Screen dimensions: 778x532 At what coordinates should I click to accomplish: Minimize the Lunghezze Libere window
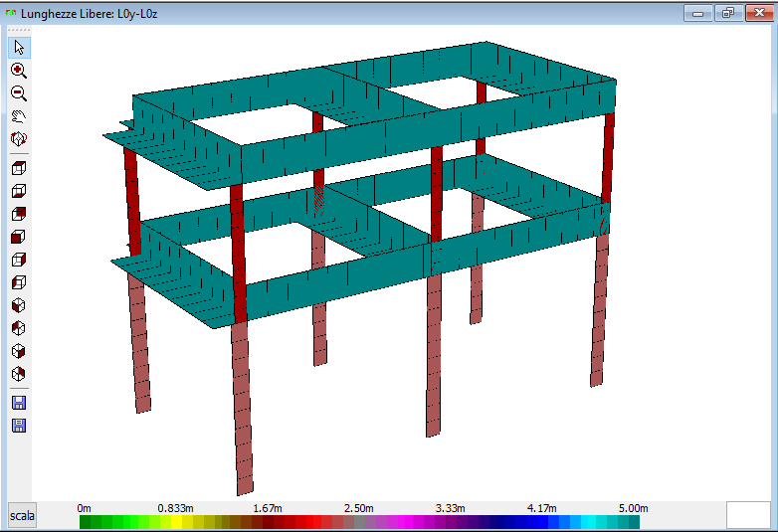(698, 13)
